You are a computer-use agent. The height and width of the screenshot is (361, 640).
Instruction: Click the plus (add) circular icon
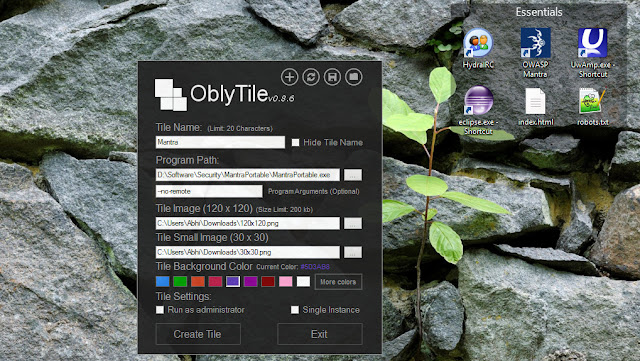point(289,77)
